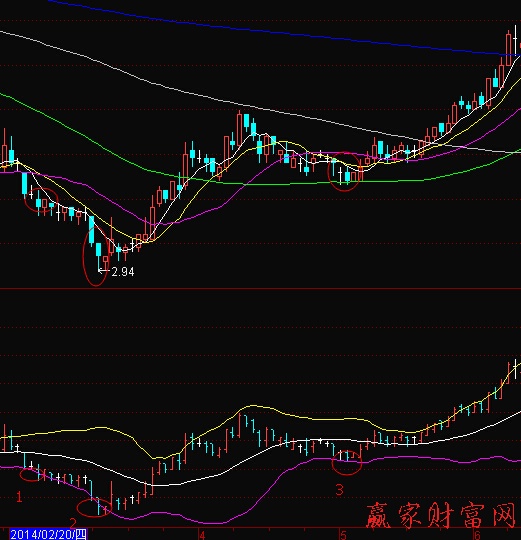Select the tall red ellipse around 2.94 low
Viewport: 521px width, 540px height.
pos(96,255)
